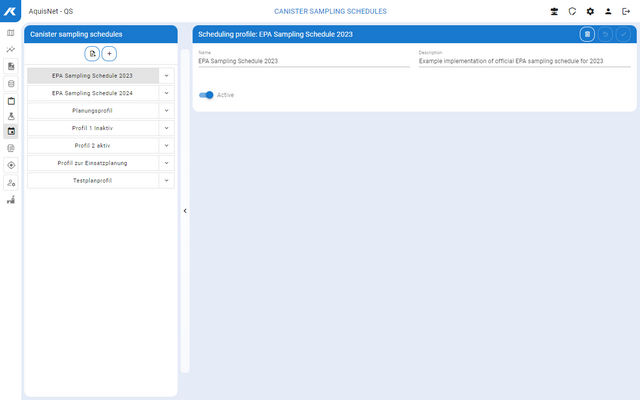Image resolution: width=640 pixels, height=400 pixels.
Task: Expand the Planungsprofil dropdown chevron
Action: (167, 110)
